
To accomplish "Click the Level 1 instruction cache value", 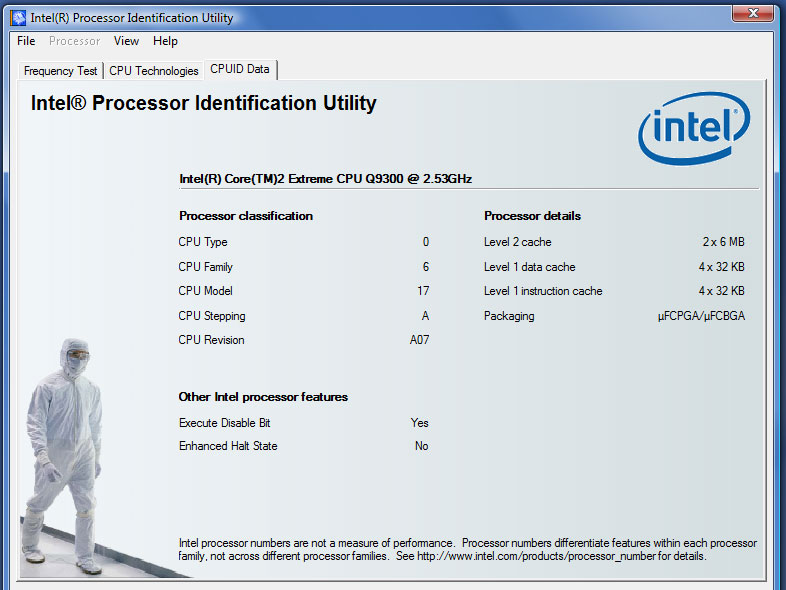I will point(722,291).
